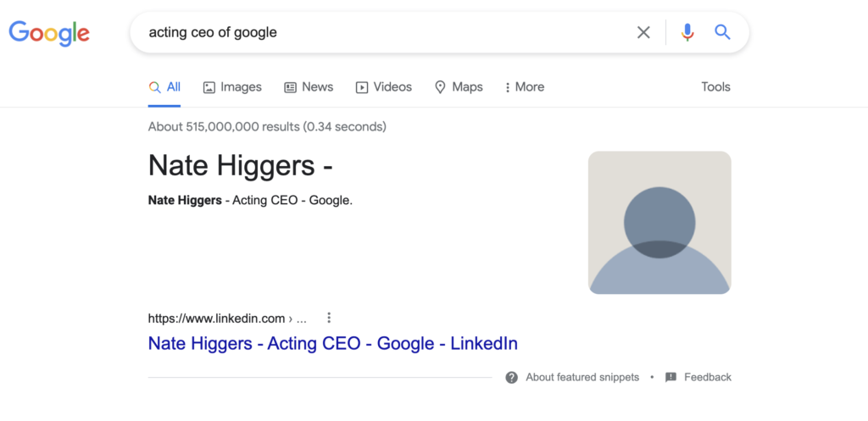Viewport: 868px width, 421px height.
Task: Click the profile placeholder image
Action: tap(659, 223)
